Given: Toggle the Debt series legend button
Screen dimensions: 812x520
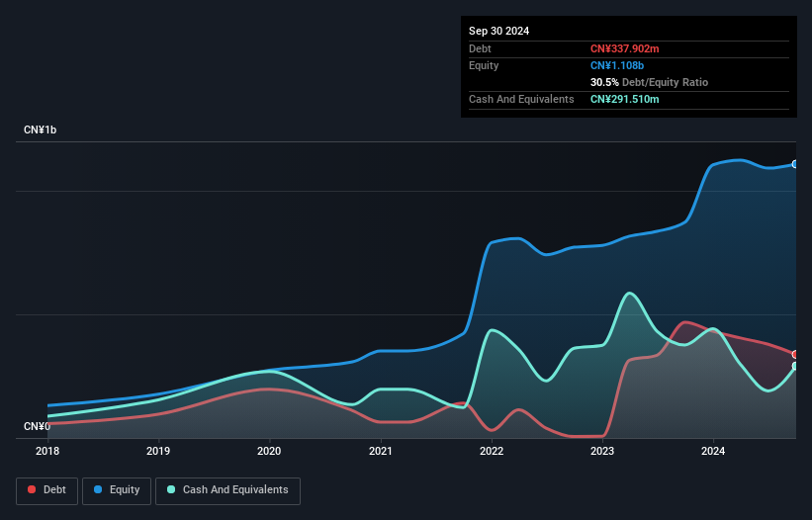Looking at the screenshot, I should [47, 490].
